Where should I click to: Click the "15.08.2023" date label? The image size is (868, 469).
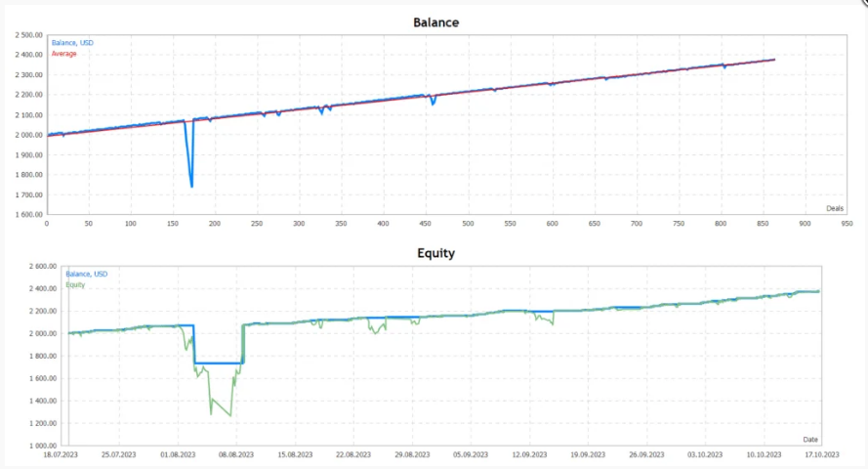pos(295,454)
